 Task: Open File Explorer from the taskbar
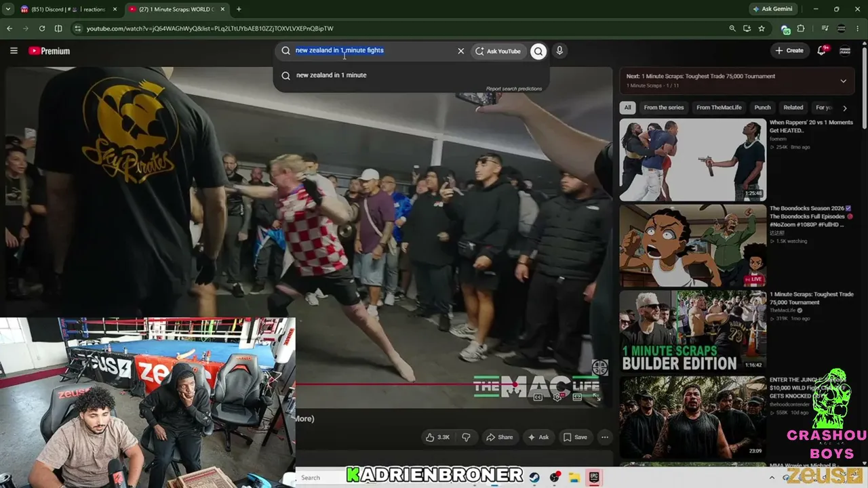574,477
